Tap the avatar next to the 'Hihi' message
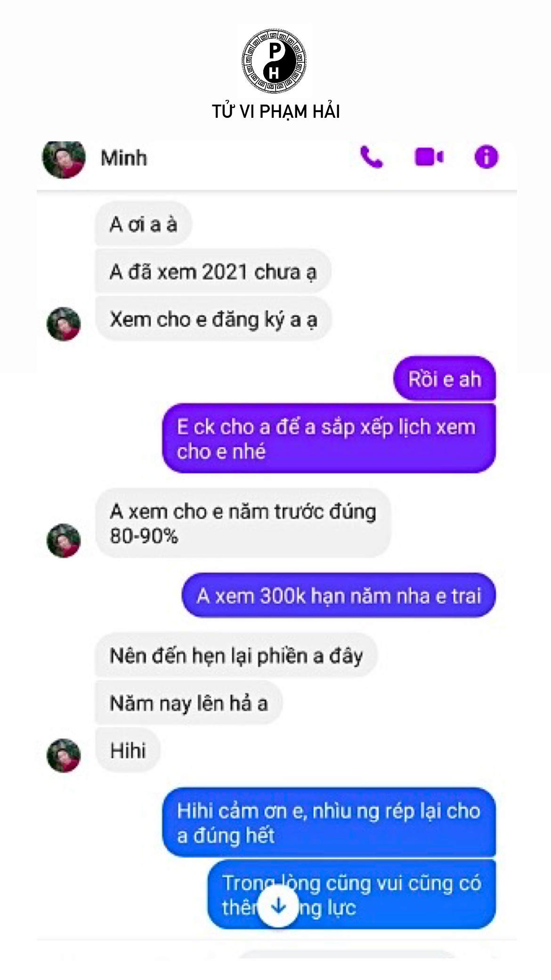This screenshot has height=980, width=551. tap(64, 755)
